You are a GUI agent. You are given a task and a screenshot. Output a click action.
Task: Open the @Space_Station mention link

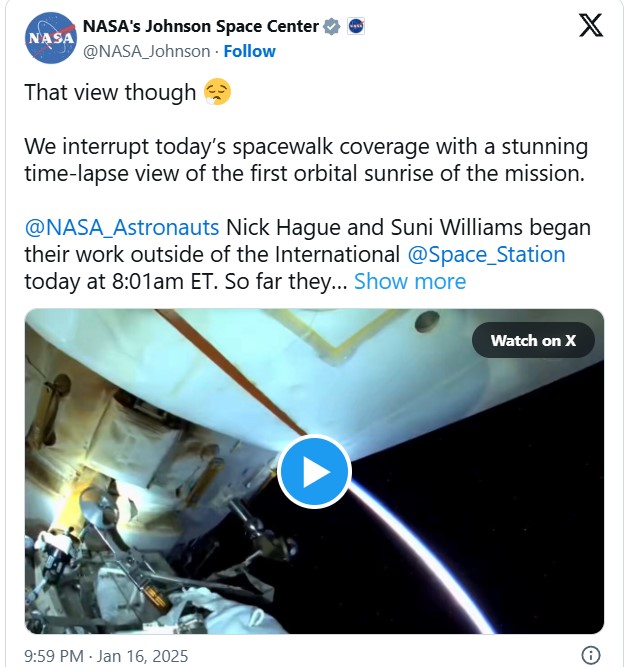tap(486, 254)
